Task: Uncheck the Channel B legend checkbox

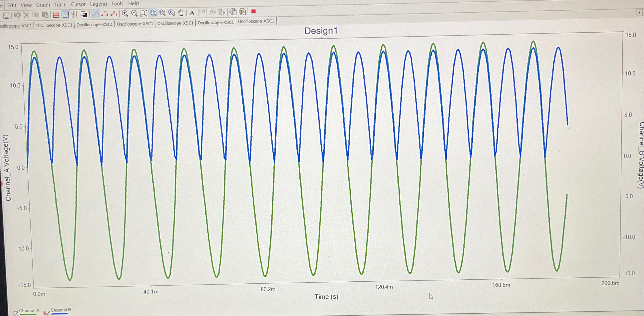Action: [x=46, y=313]
